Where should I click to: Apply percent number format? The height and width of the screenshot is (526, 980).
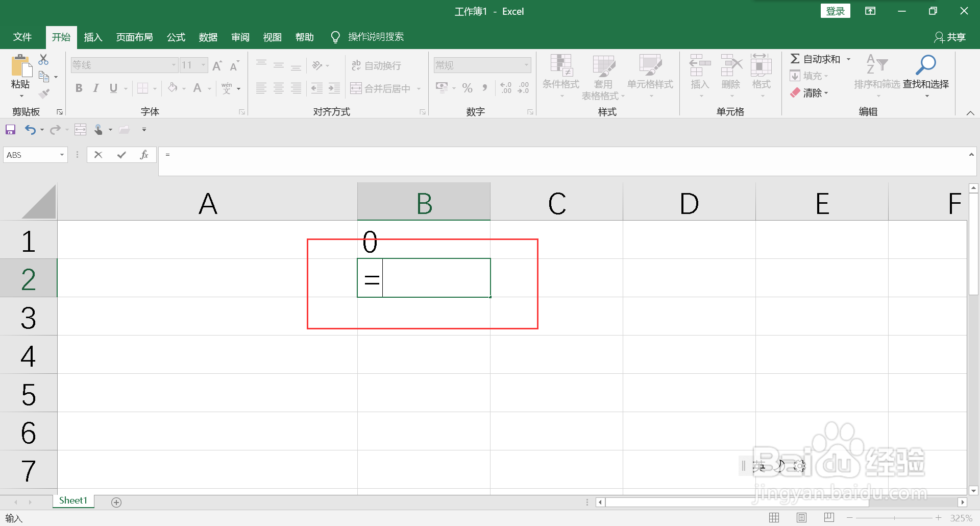[467, 88]
